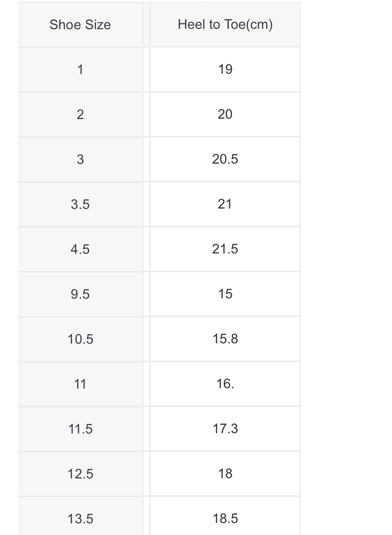
Task: Click the shoe size 11 cell
Action: (80, 384)
